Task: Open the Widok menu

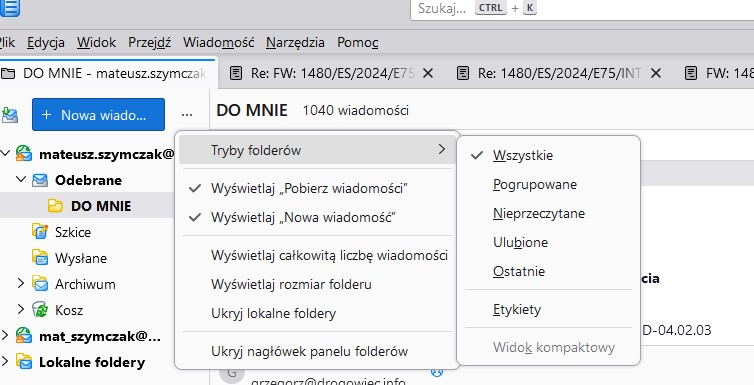Action: [x=96, y=42]
